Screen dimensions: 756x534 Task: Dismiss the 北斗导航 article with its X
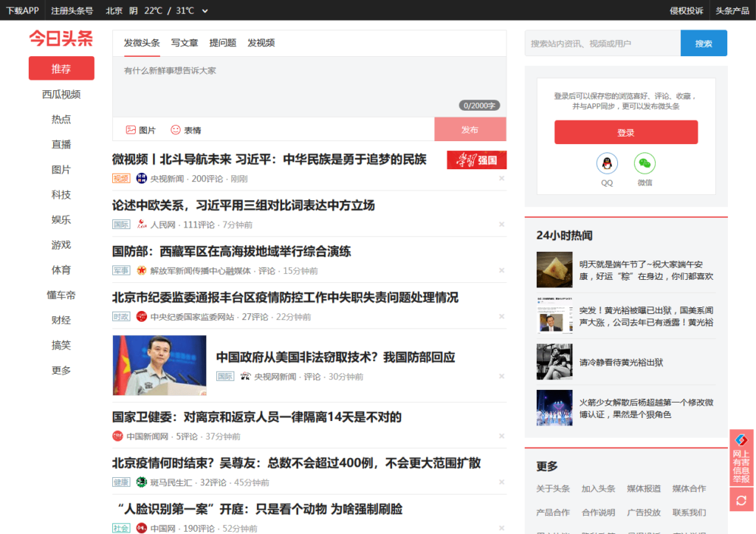click(501, 179)
